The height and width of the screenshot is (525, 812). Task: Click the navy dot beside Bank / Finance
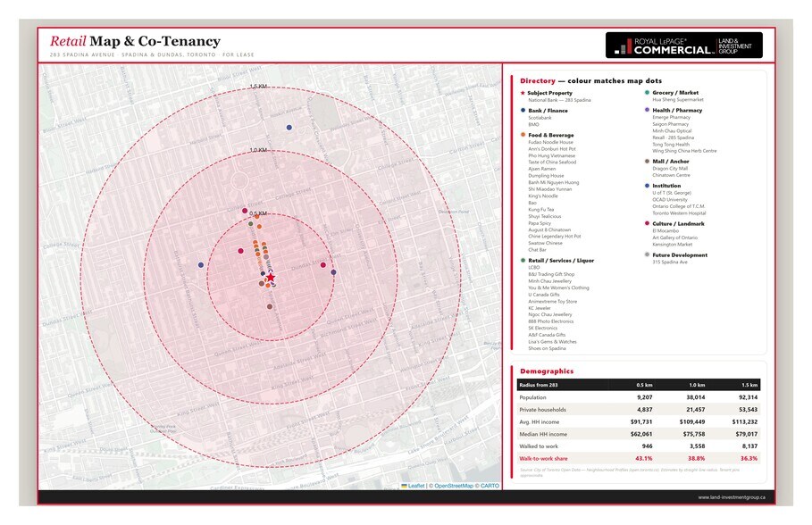[523, 111]
